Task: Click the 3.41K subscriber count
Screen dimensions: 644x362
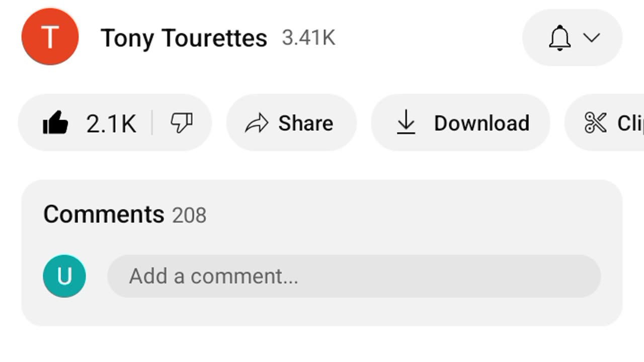Action: pos(308,38)
